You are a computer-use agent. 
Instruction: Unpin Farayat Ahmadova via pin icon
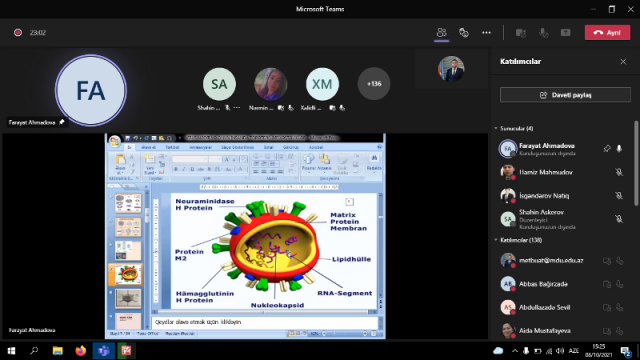607,149
